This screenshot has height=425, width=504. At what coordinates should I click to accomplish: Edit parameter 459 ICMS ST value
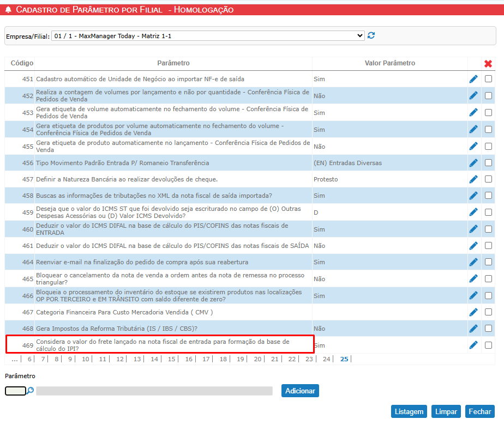point(473,212)
